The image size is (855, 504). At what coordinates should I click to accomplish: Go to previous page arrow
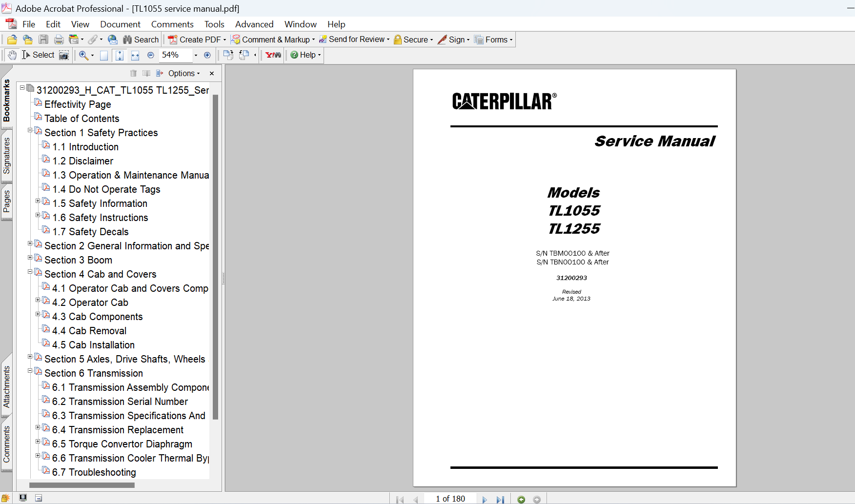click(x=416, y=499)
